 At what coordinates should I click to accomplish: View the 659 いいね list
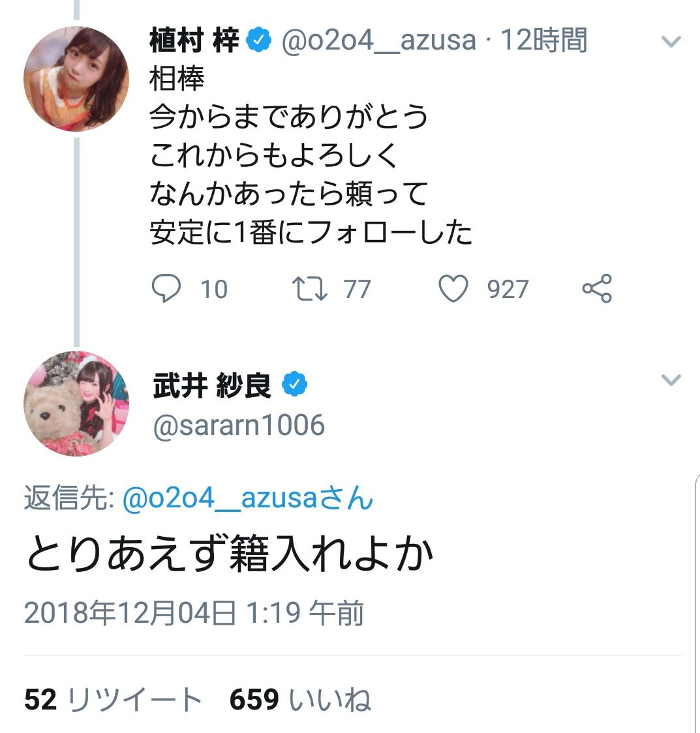300,700
